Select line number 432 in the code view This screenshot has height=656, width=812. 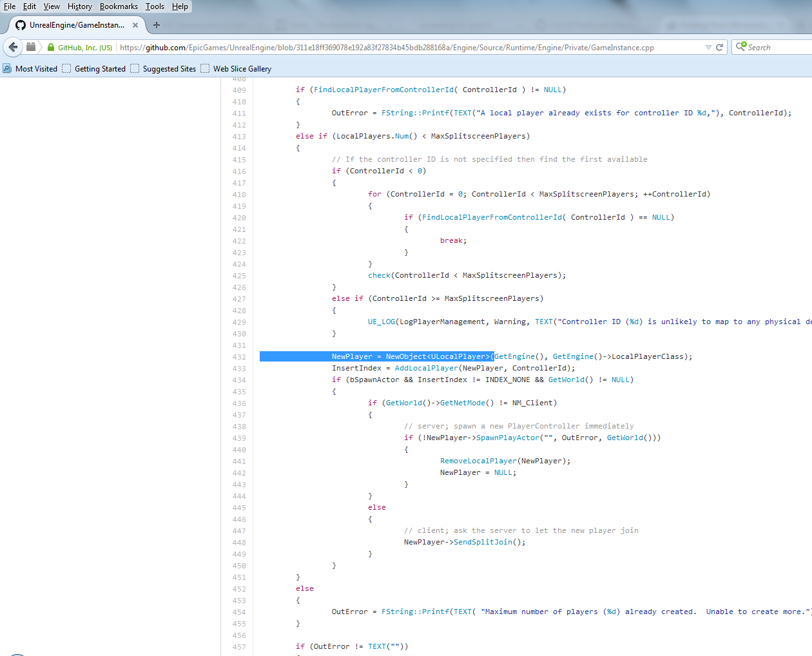point(239,356)
